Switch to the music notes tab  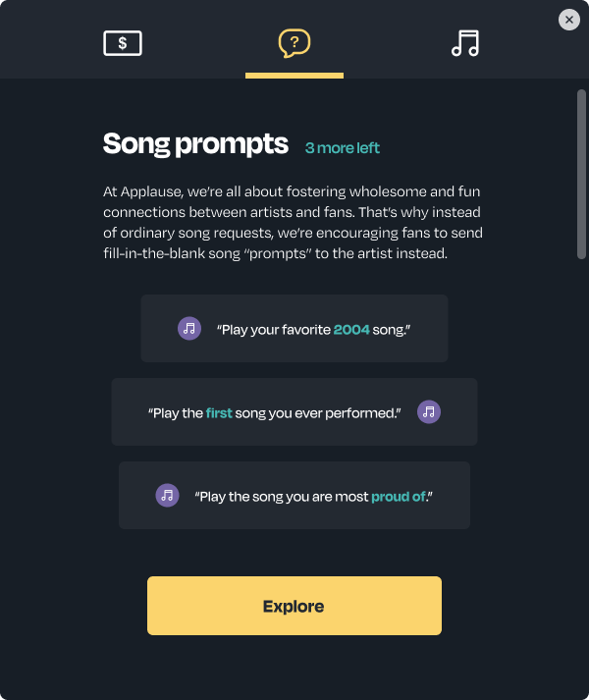(x=465, y=43)
